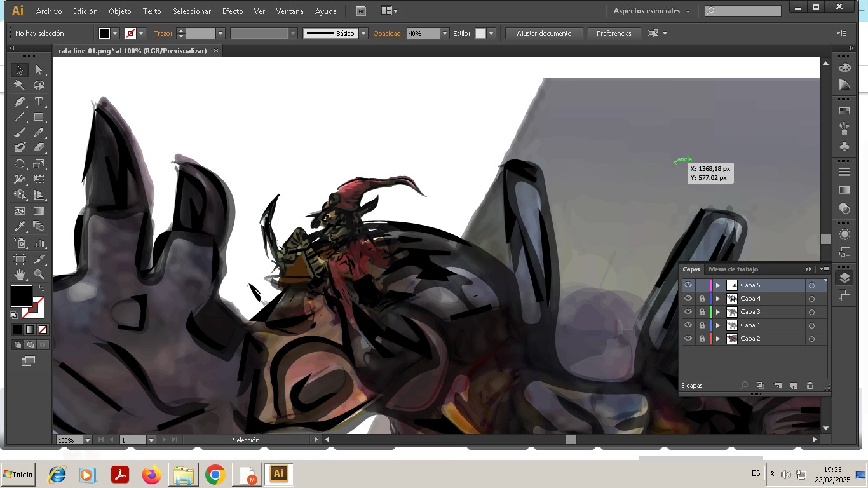Select the None red-slash swatch below fill
This screenshot has width=868, height=488.
[x=43, y=330]
